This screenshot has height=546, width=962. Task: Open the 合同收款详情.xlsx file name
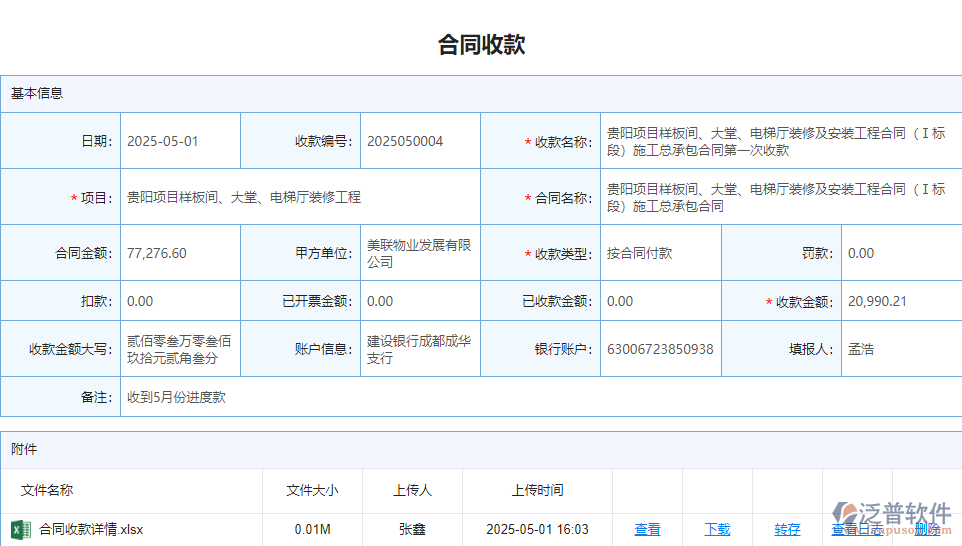[x=91, y=529]
